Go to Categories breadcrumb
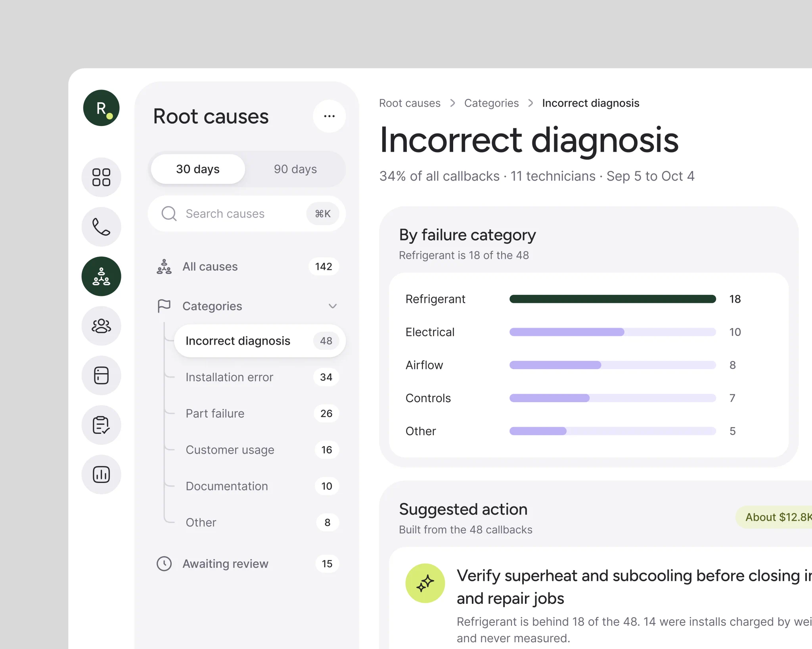The height and width of the screenshot is (649, 812). click(491, 103)
